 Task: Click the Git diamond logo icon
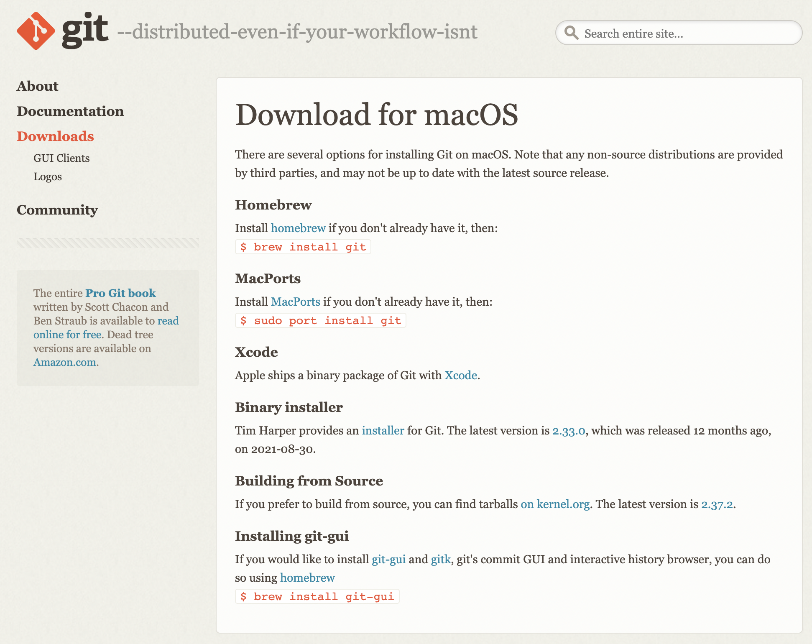point(36,31)
